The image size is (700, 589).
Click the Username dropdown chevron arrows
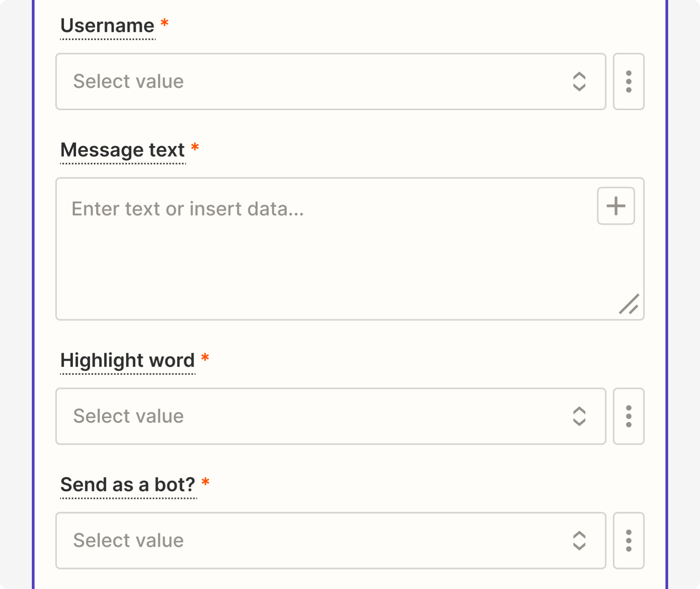click(x=579, y=82)
